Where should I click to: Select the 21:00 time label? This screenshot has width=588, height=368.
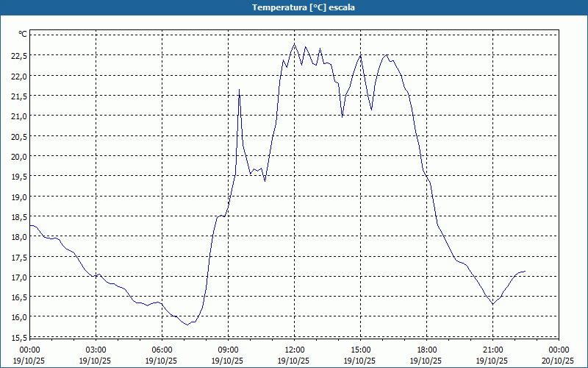coord(492,350)
